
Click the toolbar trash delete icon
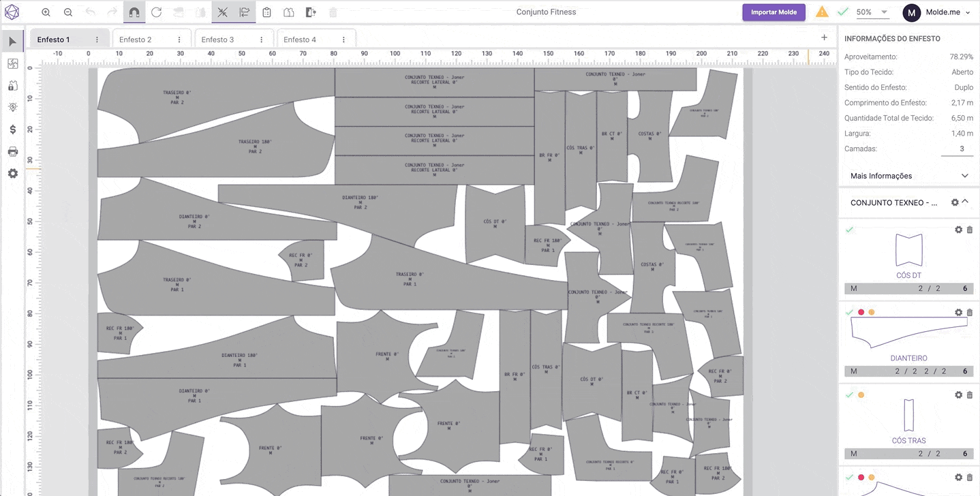point(333,12)
